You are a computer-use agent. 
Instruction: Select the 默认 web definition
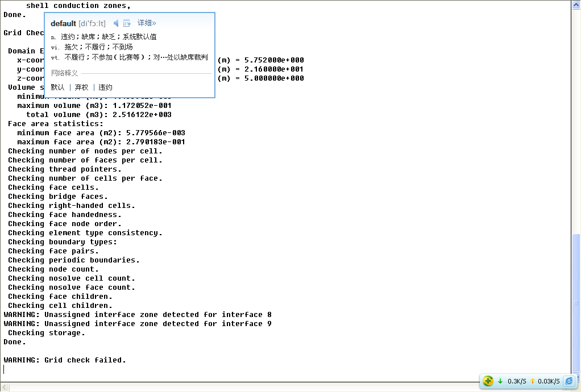point(57,87)
